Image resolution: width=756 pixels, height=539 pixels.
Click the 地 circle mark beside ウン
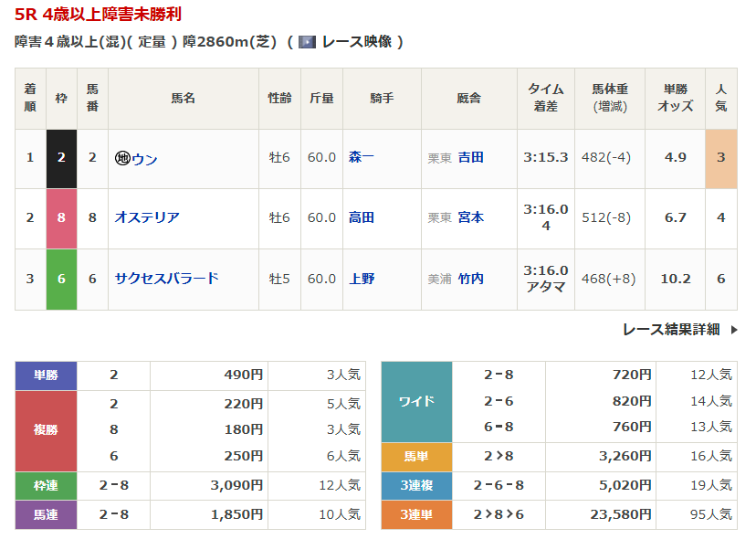(x=122, y=159)
